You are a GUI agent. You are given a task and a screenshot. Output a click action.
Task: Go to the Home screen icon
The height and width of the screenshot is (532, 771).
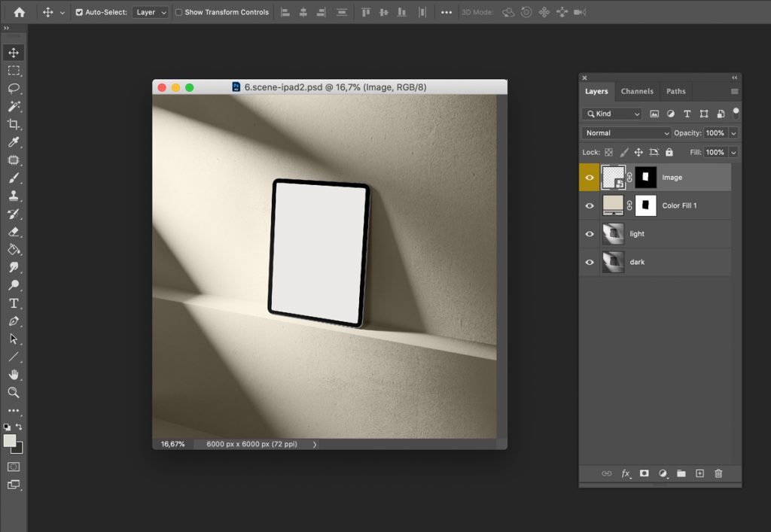(19, 12)
